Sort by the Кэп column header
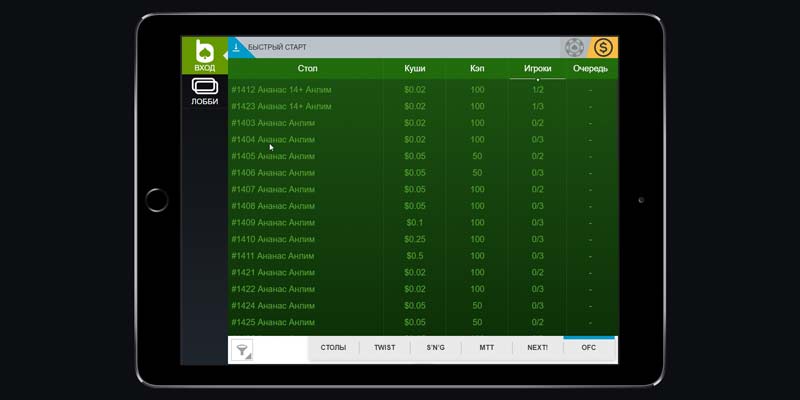The height and width of the screenshot is (400, 800). click(477, 68)
